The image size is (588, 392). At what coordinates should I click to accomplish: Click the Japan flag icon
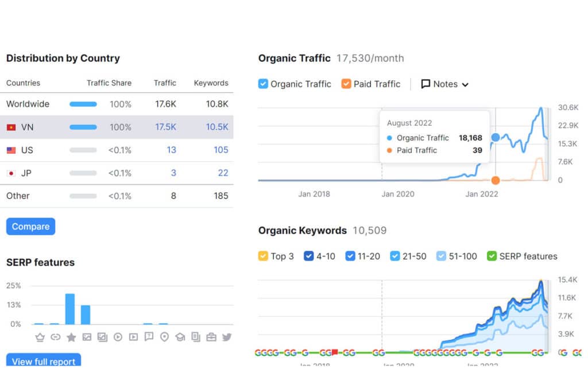coord(11,173)
